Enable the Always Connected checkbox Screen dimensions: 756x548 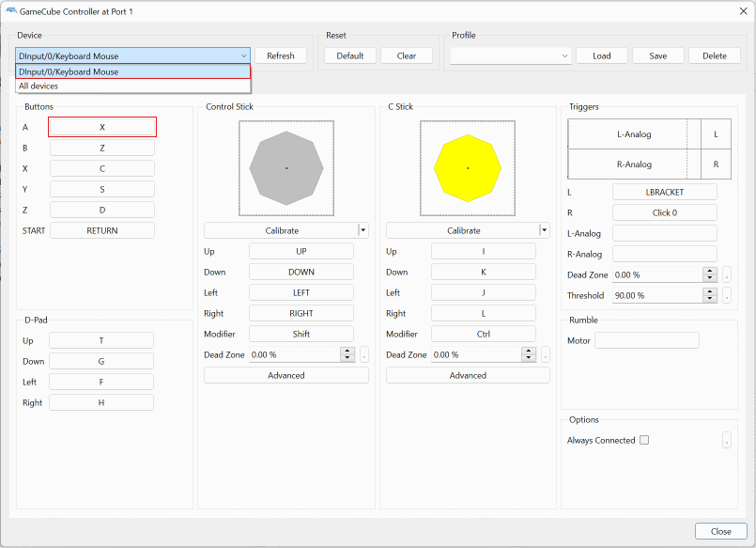(x=645, y=439)
